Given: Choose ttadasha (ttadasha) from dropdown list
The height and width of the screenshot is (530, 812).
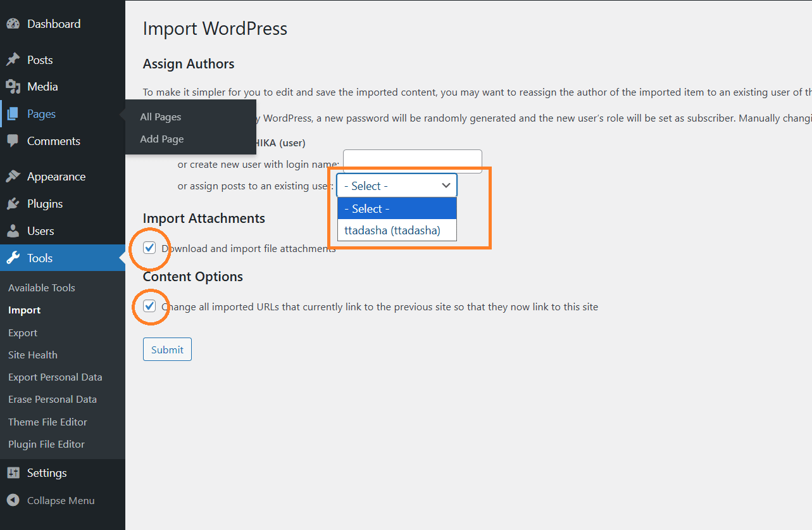Looking at the screenshot, I should point(397,230).
